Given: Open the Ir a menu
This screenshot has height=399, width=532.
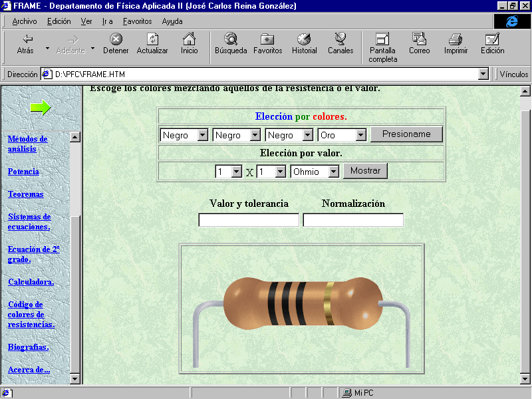Looking at the screenshot, I should [x=107, y=21].
